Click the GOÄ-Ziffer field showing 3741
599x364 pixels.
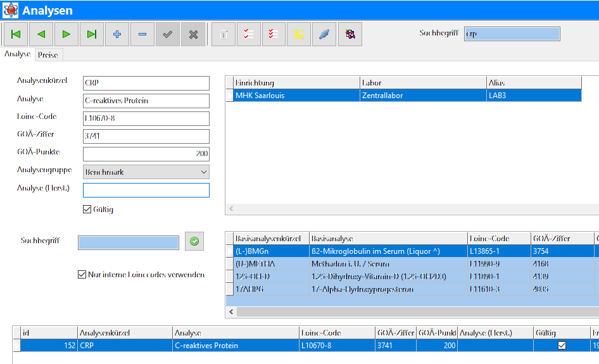point(146,136)
